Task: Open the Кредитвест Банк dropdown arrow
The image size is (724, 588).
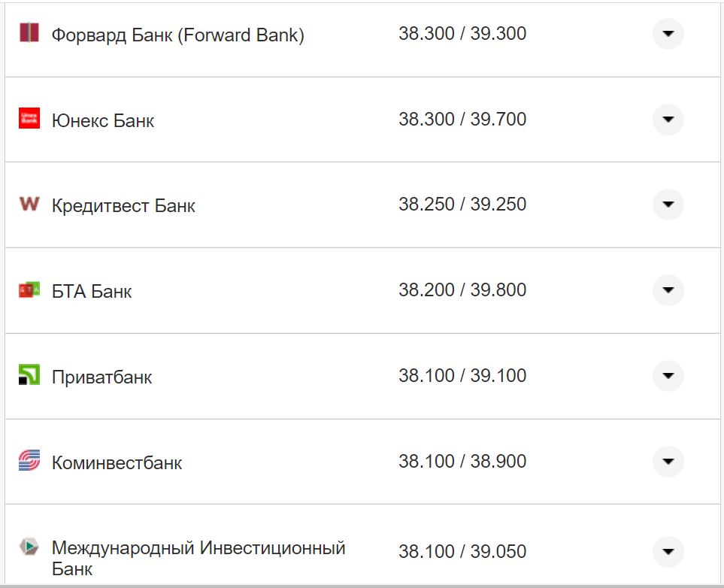Action: click(x=668, y=205)
